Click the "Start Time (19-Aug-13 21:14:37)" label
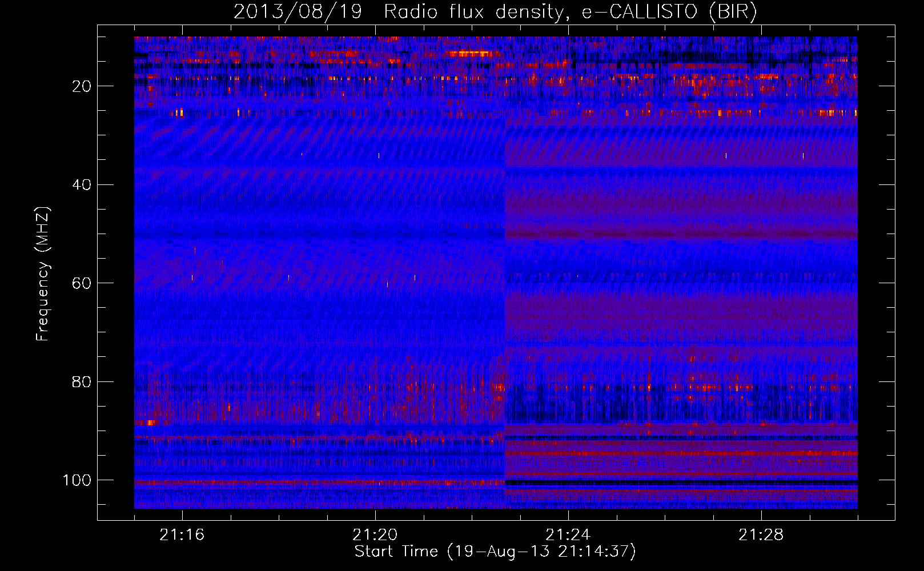The height and width of the screenshot is (571, 924). (x=495, y=552)
